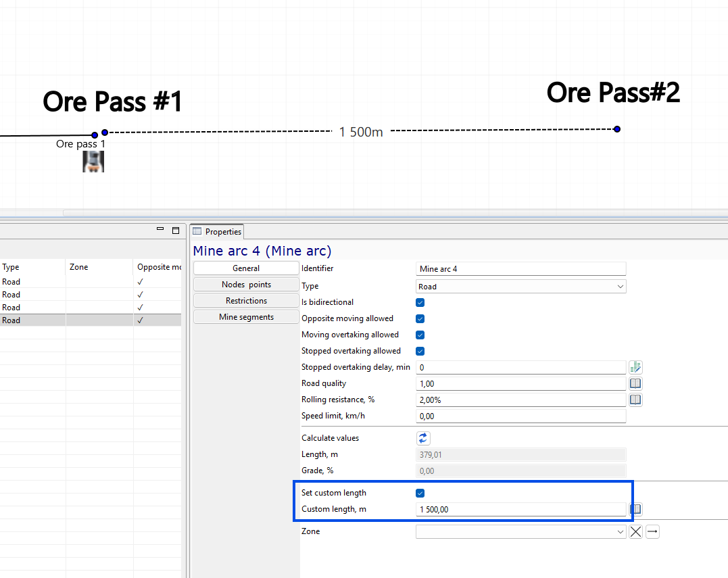Open the Mine segments section
Screen dimensions: 728x578
click(x=246, y=317)
